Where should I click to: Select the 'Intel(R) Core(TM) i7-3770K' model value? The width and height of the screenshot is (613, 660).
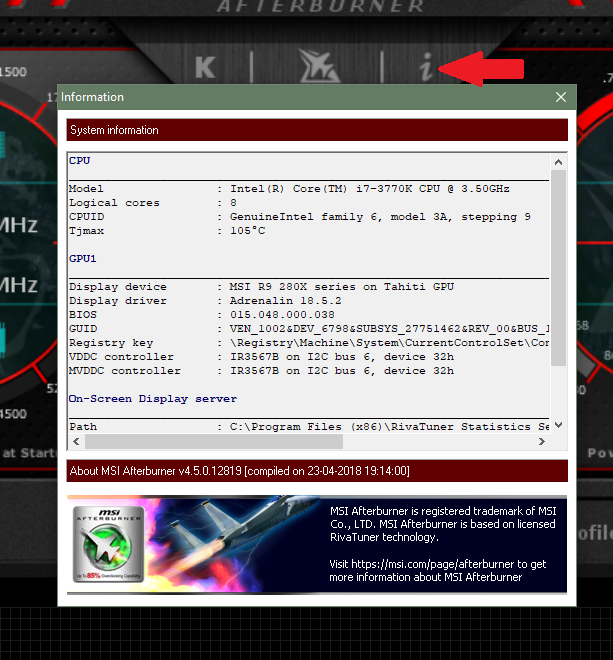tap(370, 189)
